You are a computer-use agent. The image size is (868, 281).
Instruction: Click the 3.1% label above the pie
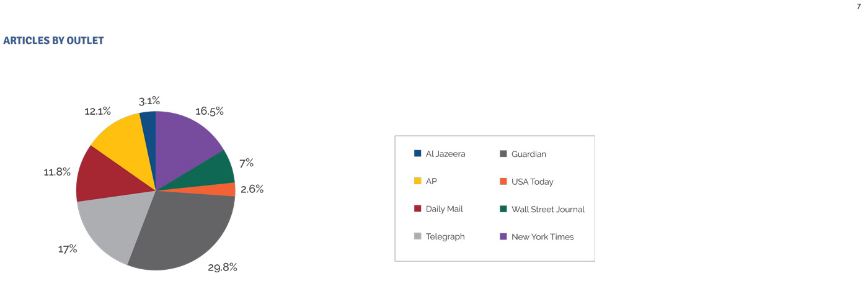pyautogui.click(x=149, y=100)
